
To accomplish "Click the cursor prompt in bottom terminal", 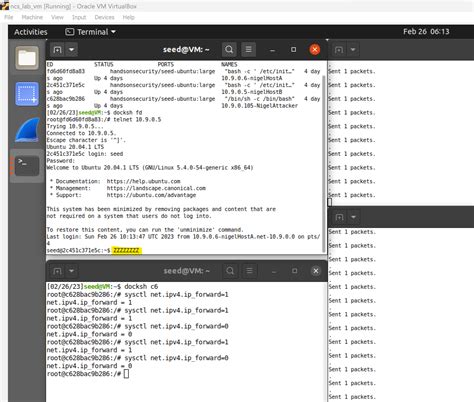I will coord(126,374).
